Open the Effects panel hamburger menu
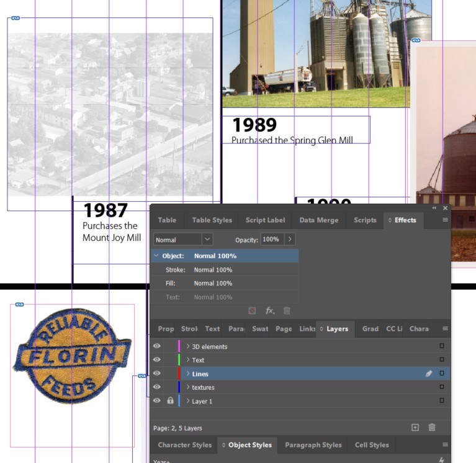Image resolution: width=476 pixels, height=463 pixels. [x=445, y=220]
